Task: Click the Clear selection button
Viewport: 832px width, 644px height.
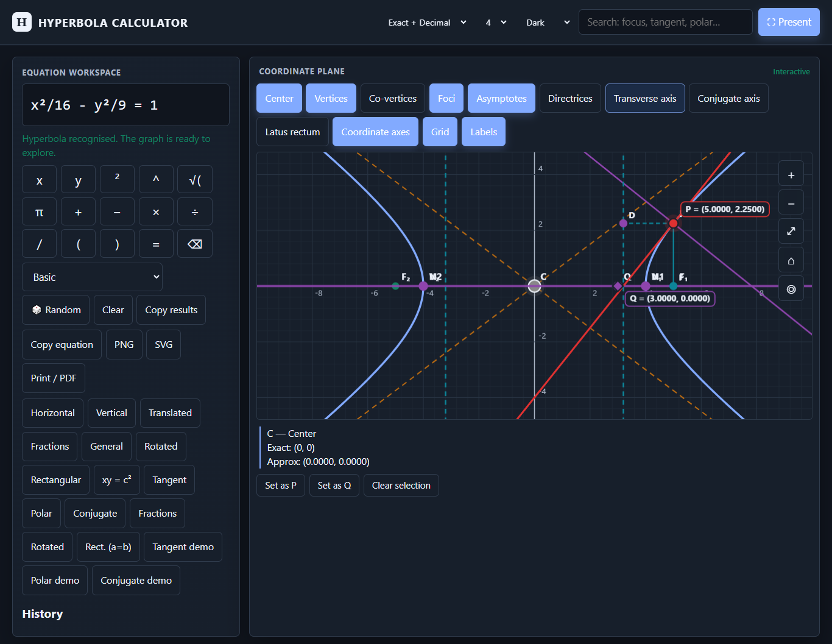Action: tap(401, 486)
